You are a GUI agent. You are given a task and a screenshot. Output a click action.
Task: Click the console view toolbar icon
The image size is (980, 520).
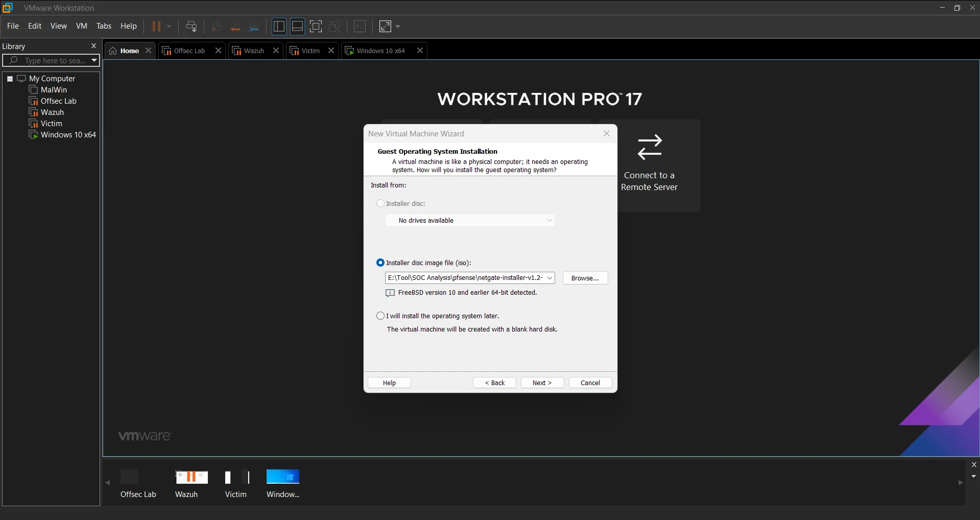(x=360, y=26)
